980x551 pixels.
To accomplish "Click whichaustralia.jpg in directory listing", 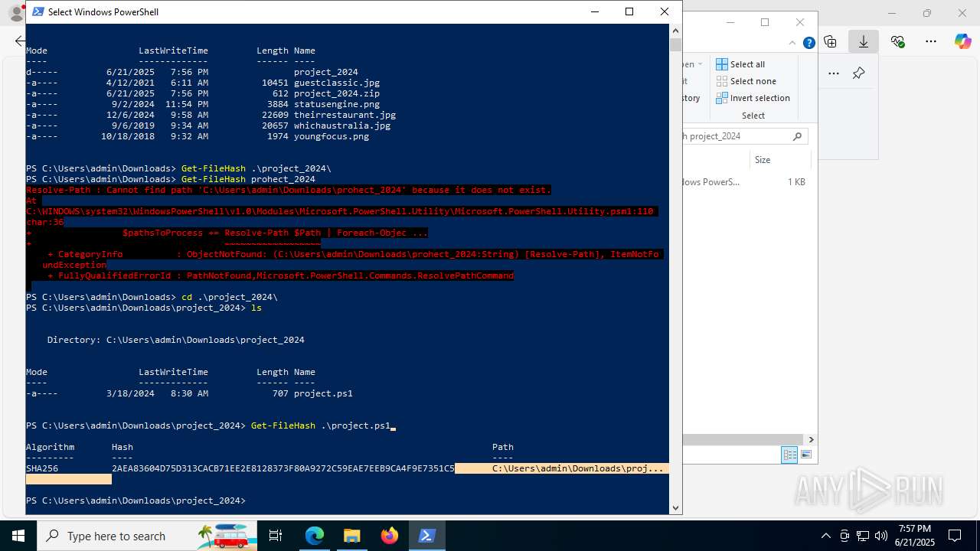I will pos(342,126).
